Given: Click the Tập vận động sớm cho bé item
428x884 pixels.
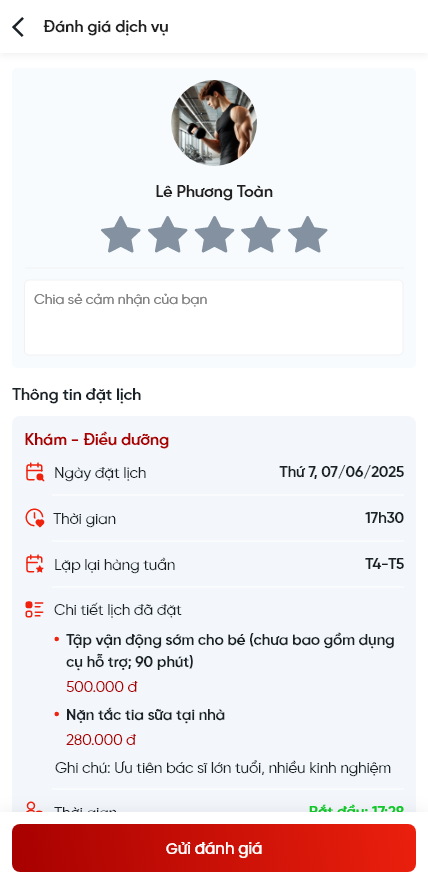Looking at the screenshot, I should coord(230,651).
